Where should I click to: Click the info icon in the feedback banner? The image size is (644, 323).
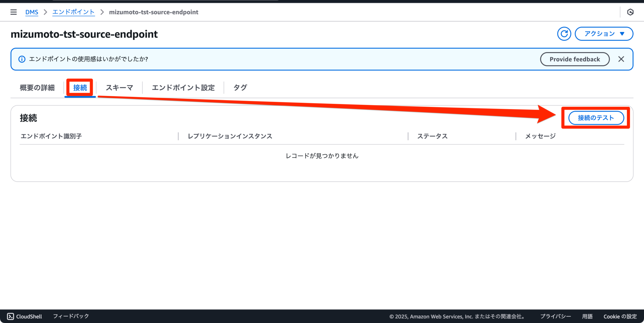point(22,59)
